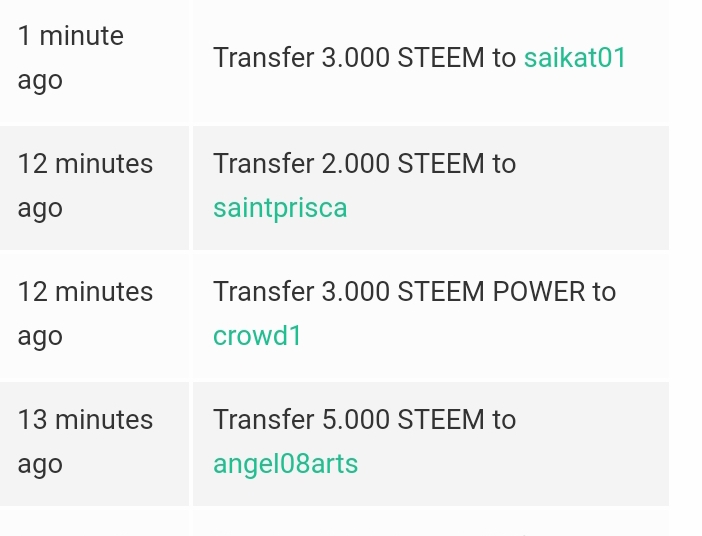Click the 2.000 amount in saintprisca transfer
The image size is (702, 536).
point(355,163)
